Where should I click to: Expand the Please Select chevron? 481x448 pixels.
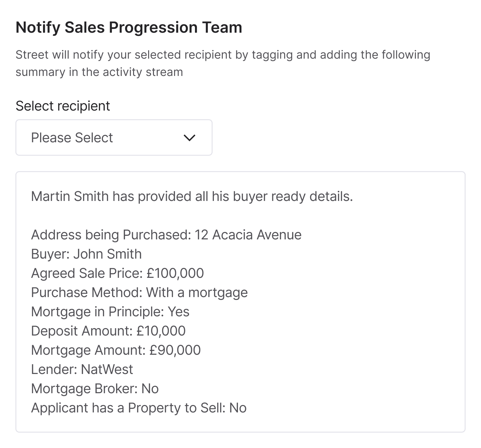click(x=189, y=137)
